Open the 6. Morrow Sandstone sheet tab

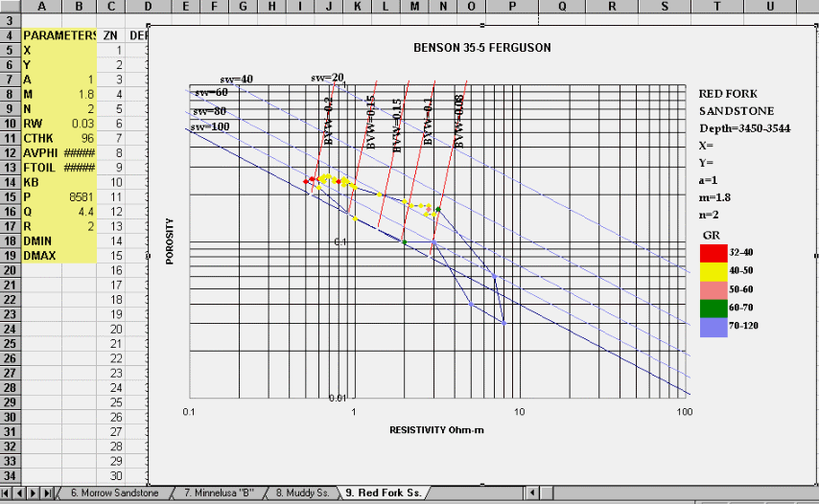tap(113, 493)
